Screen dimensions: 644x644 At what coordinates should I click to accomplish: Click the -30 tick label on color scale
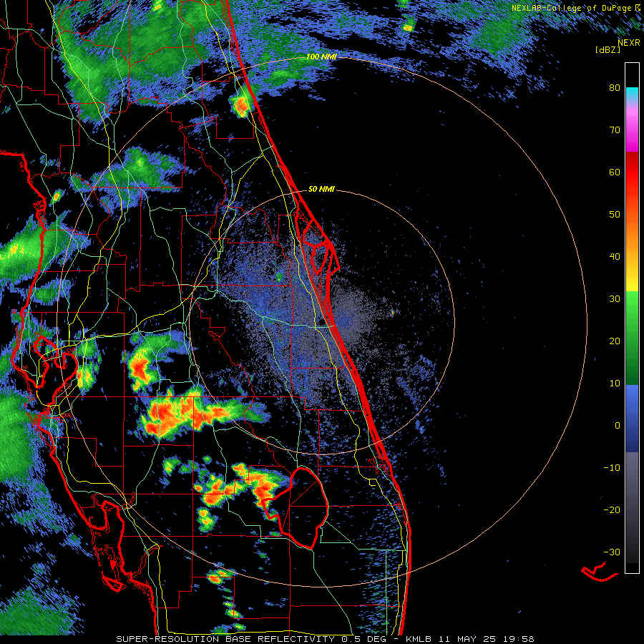coord(612,552)
